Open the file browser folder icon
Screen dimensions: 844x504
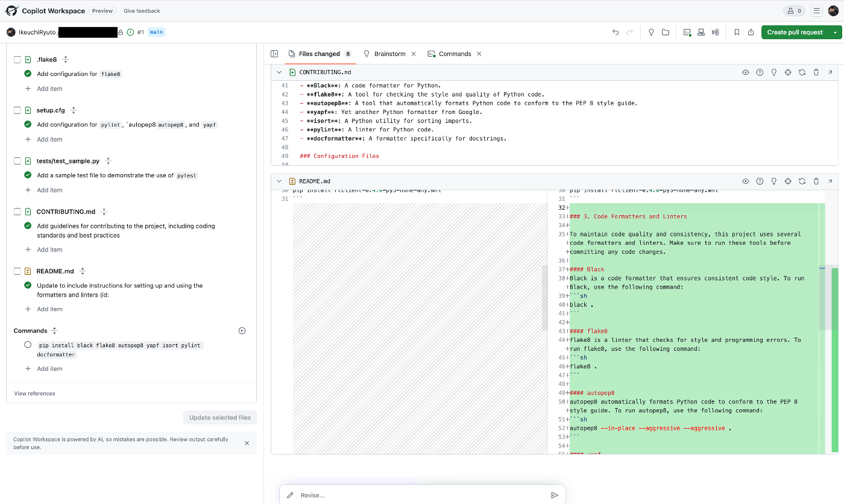[666, 33]
